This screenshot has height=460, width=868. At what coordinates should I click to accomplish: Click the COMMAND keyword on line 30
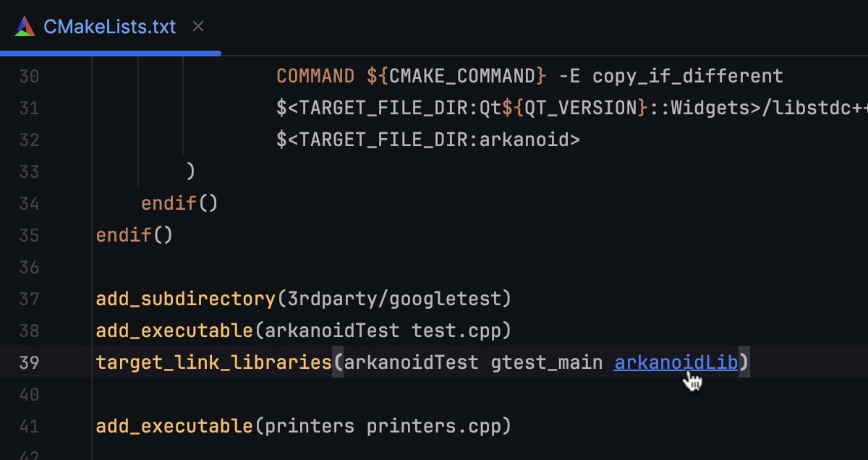point(315,76)
